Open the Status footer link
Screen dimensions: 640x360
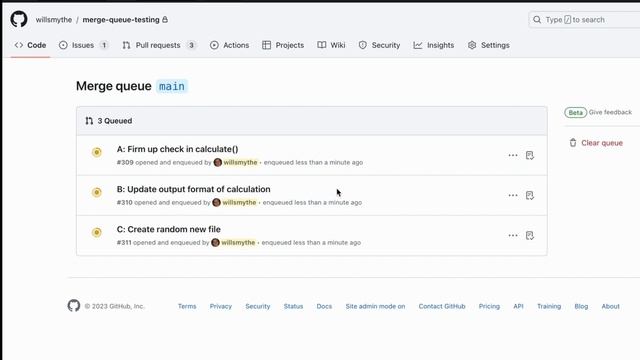click(x=293, y=306)
